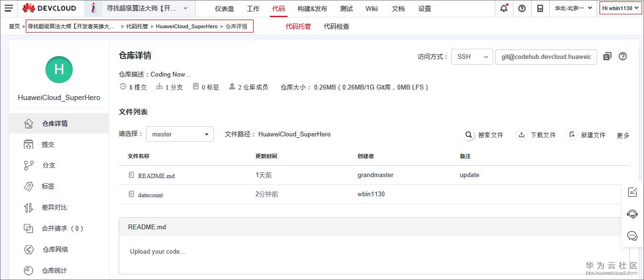Open the Hi wbin1130 user dropdown
The width and height of the screenshot is (644, 280).
point(621,8)
